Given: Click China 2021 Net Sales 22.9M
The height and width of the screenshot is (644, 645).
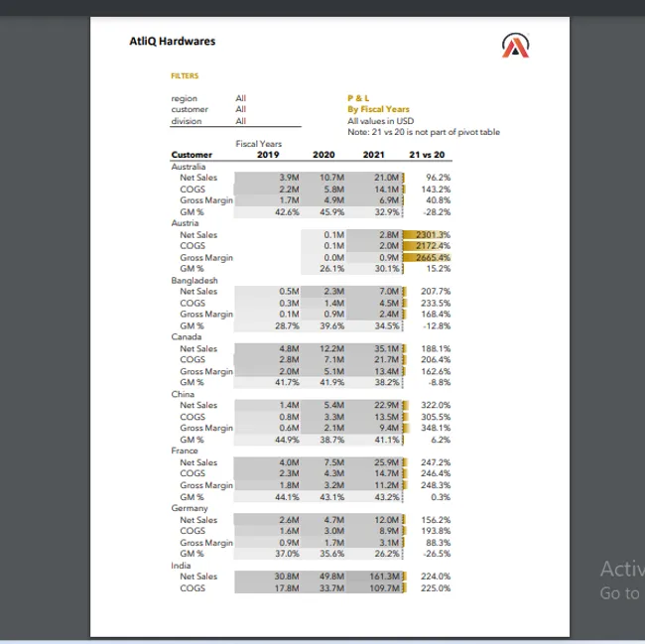Looking at the screenshot, I should click(x=387, y=406).
